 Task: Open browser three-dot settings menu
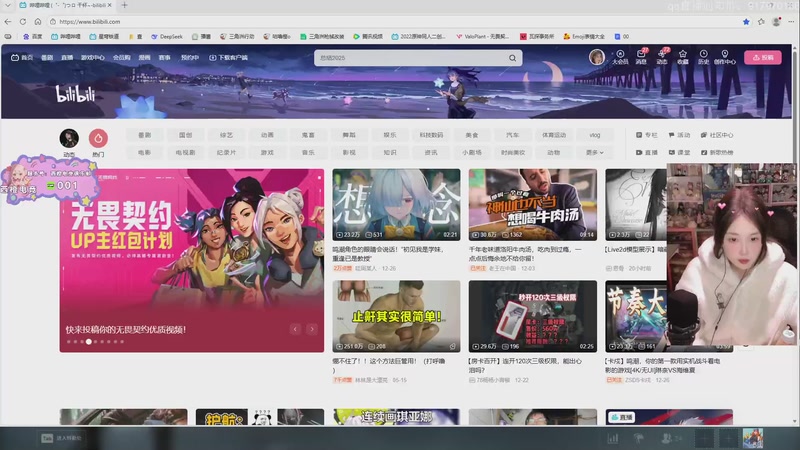791,22
